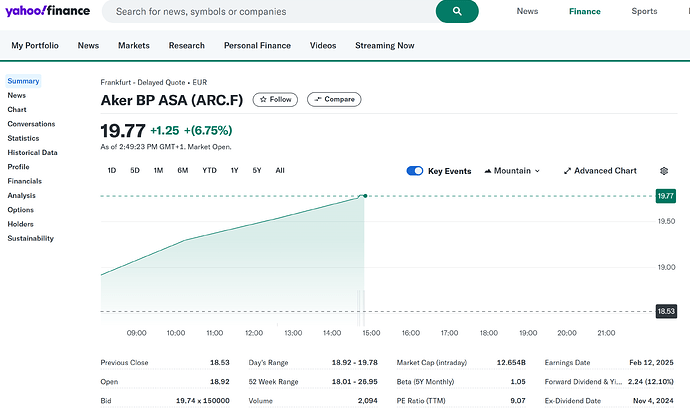Open Statistics in the sidebar
This screenshot has height=409, width=690.
click(x=23, y=138)
